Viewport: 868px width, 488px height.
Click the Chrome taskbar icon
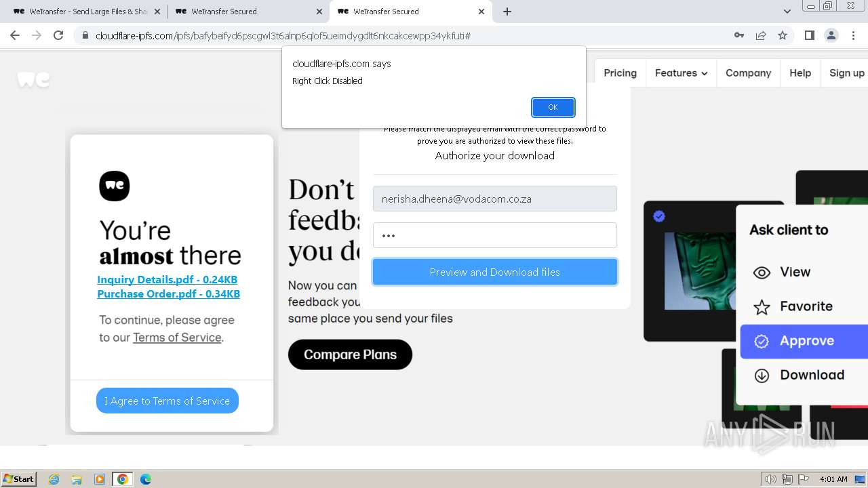pos(123,479)
